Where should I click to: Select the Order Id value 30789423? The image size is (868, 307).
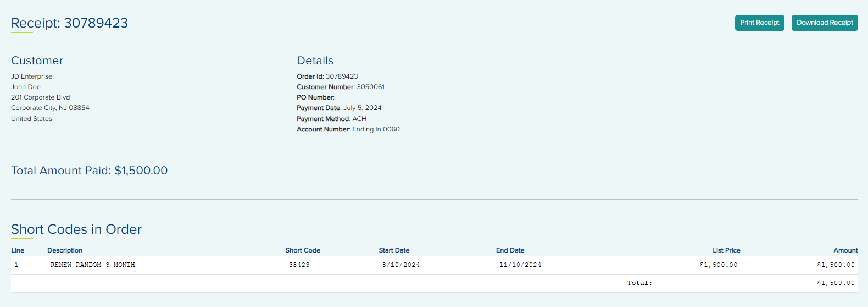point(342,76)
